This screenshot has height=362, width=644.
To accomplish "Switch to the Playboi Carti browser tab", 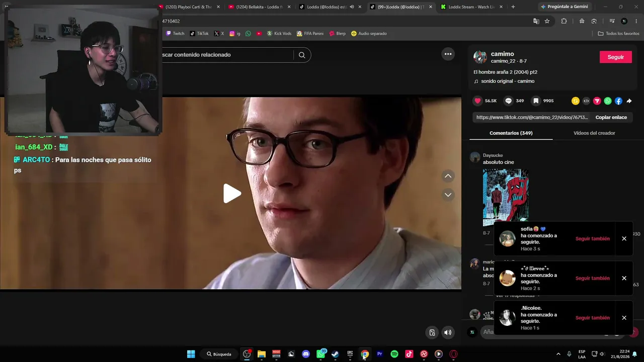I will 189,7.
